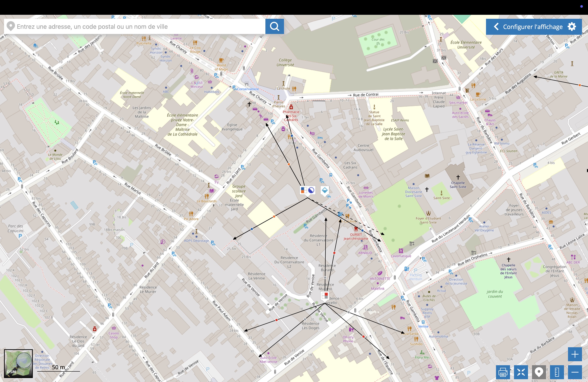This screenshot has width=588, height=382.
Task: Click the jardin du couvent label
Action: 495,294
